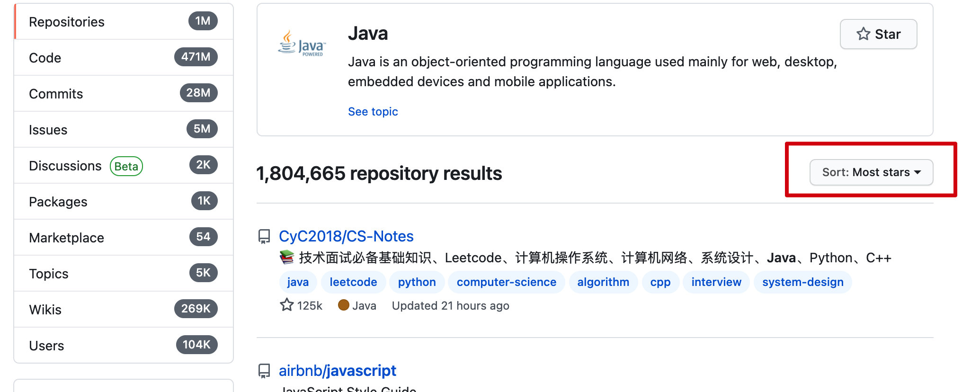Click the 471M count badge for Code

click(196, 57)
